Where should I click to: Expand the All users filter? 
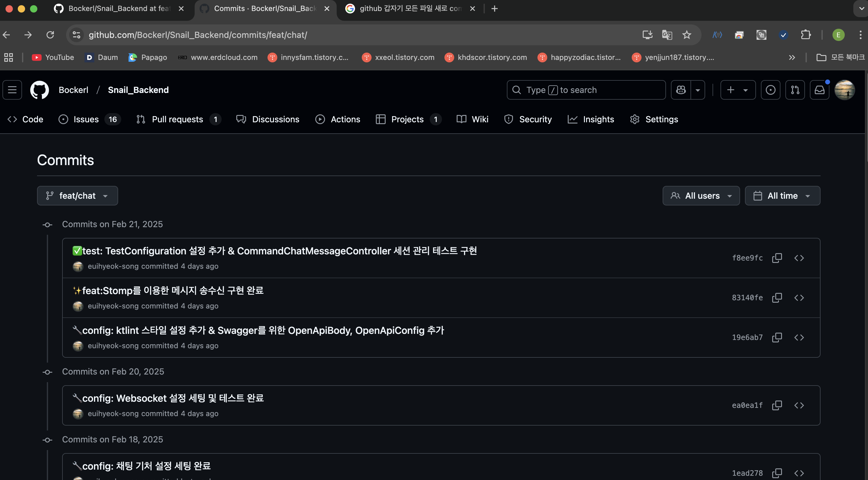point(701,196)
